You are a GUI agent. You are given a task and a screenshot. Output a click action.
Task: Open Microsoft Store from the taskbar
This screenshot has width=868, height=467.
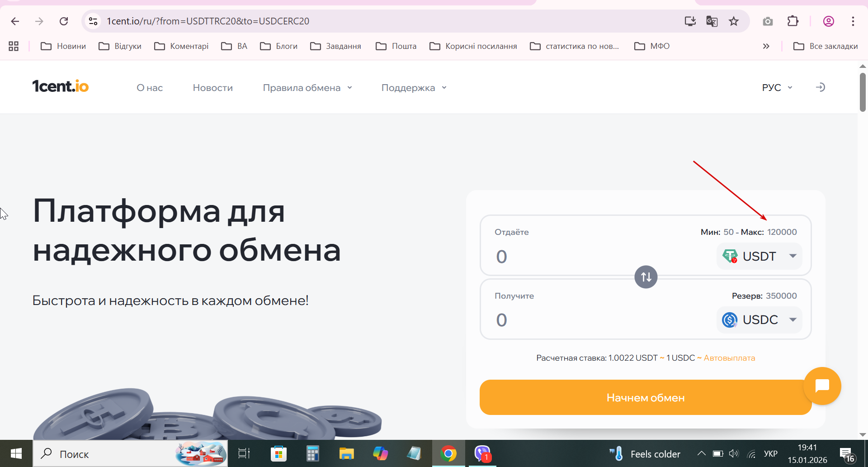278,453
